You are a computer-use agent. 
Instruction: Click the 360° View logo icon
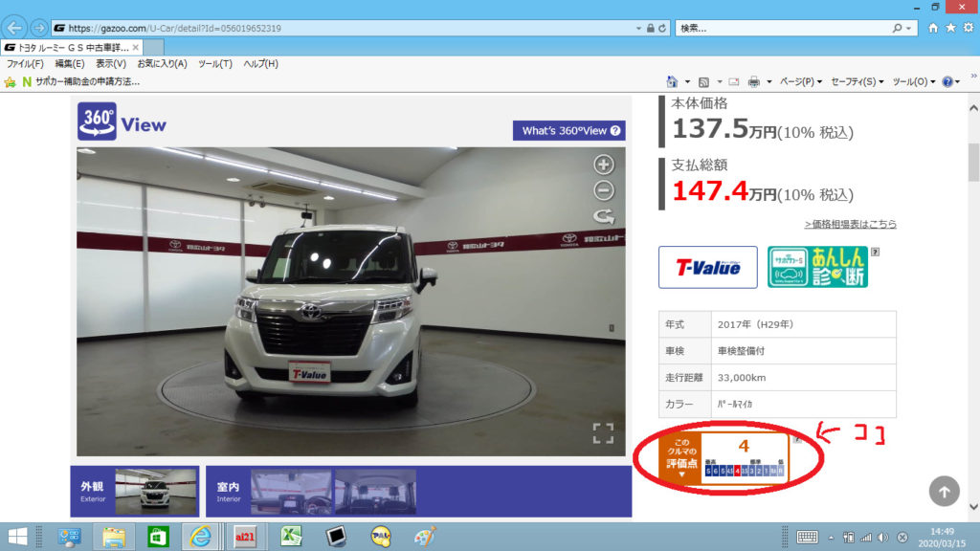97,121
